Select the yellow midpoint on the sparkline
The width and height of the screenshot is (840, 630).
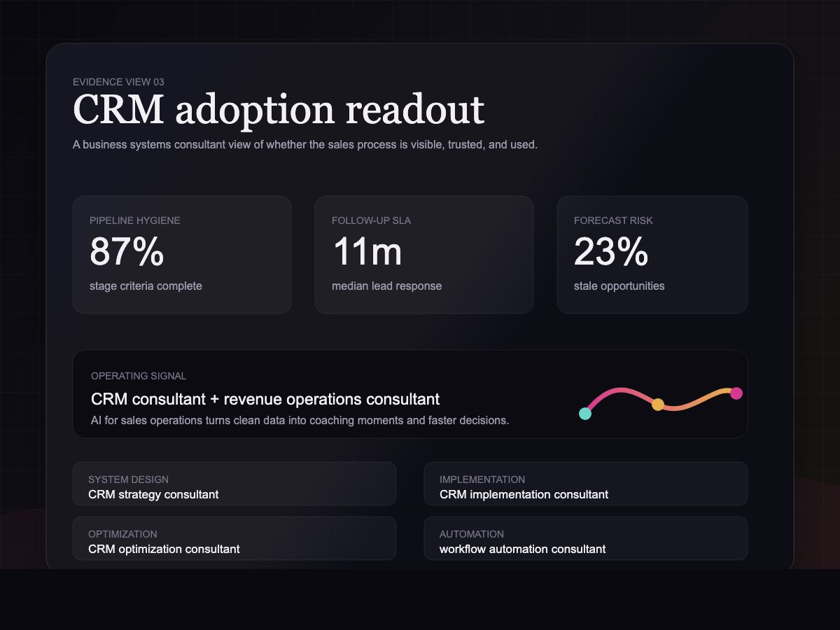click(658, 404)
